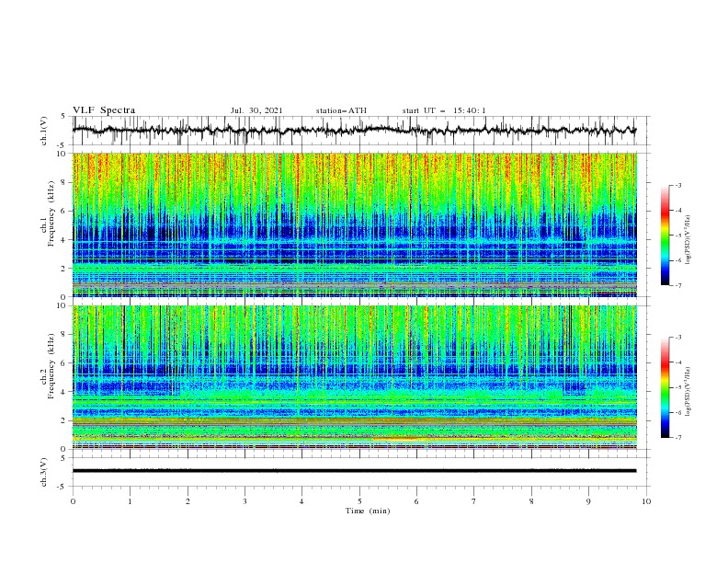The height and width of the screenshot is (563, 728).
Task: Click the 'ch.1(V)' waveform axis label
Action: 44,131
